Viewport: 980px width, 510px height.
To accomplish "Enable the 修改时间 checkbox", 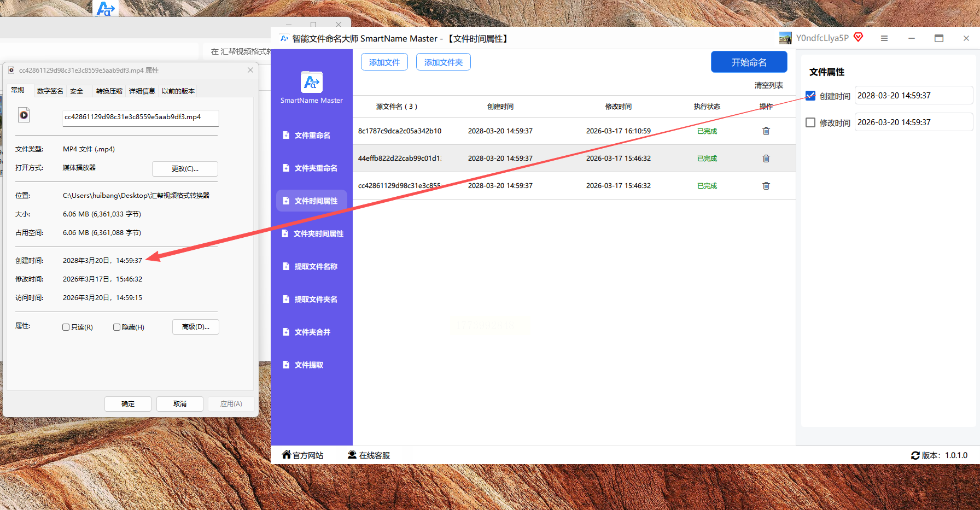I will click(810, 122).
